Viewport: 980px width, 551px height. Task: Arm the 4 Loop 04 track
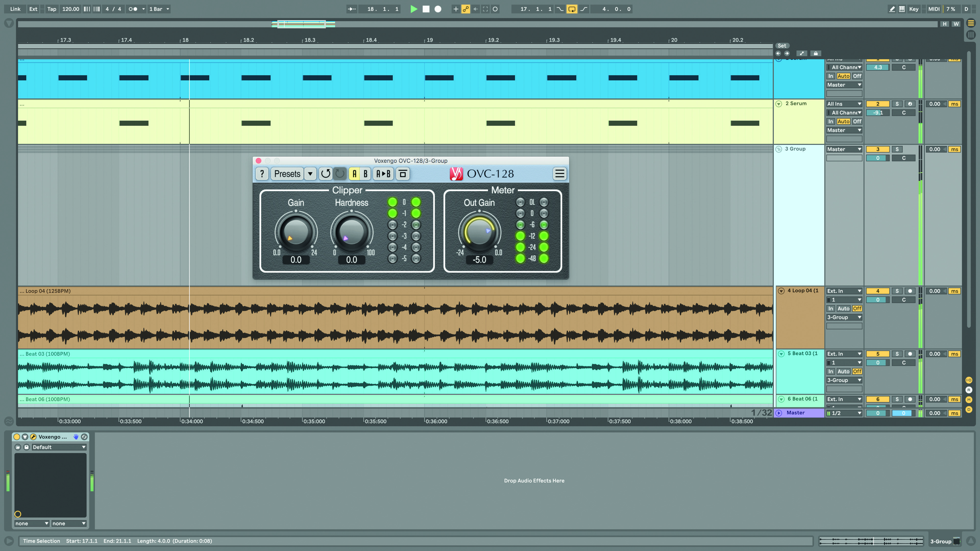[x=910, y=291]
